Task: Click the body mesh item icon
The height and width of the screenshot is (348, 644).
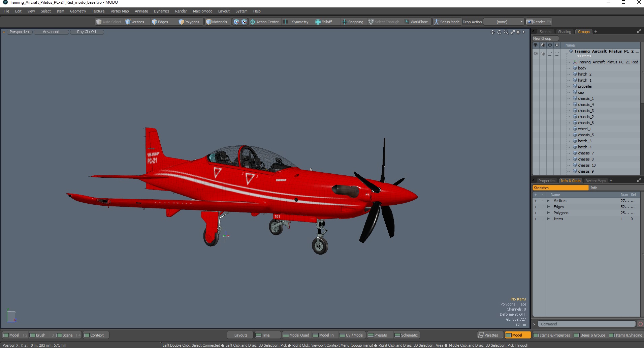Action: pyautogui.click(x=575, y=68)
